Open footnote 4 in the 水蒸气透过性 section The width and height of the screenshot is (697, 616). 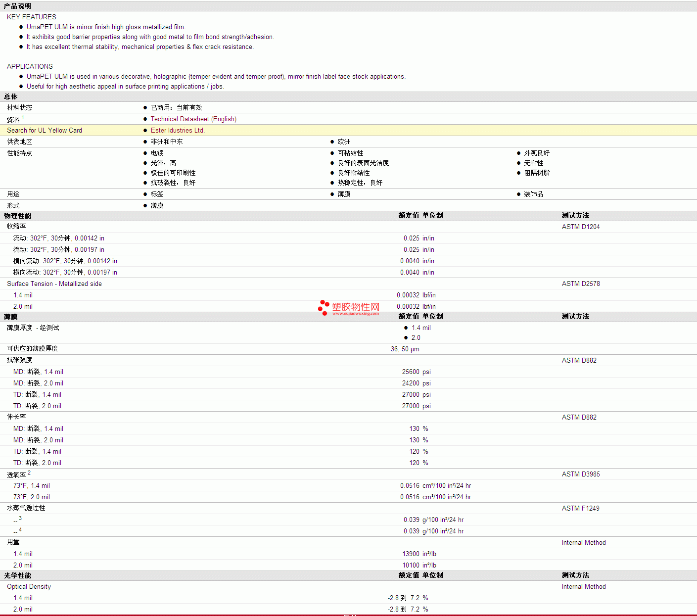[x=20, y=529]
